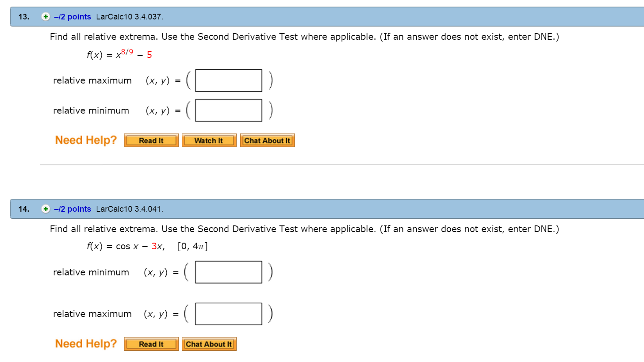Click the Need Help? label on question 13

pyautogui.click(x=86, y=140)
